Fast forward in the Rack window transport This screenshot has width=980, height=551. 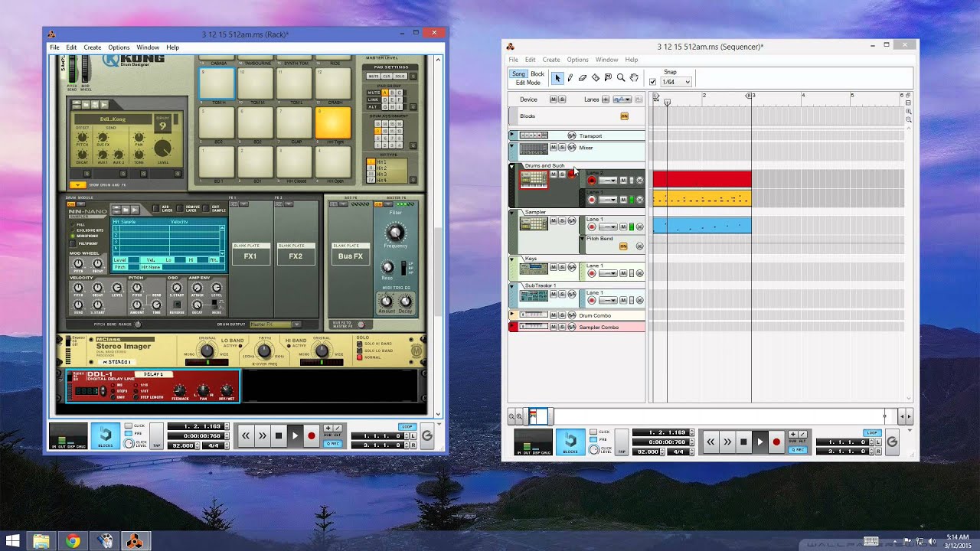coord(262,435)
